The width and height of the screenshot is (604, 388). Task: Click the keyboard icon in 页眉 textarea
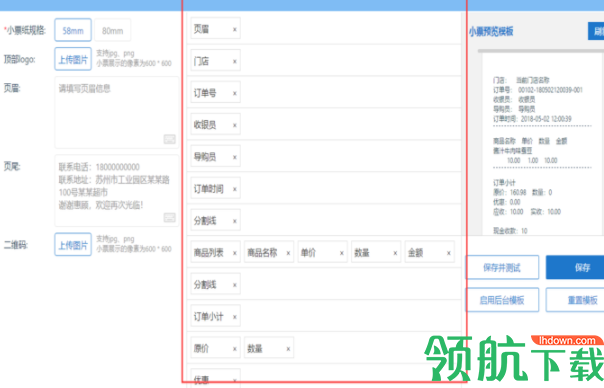click(x=169, y=139)
